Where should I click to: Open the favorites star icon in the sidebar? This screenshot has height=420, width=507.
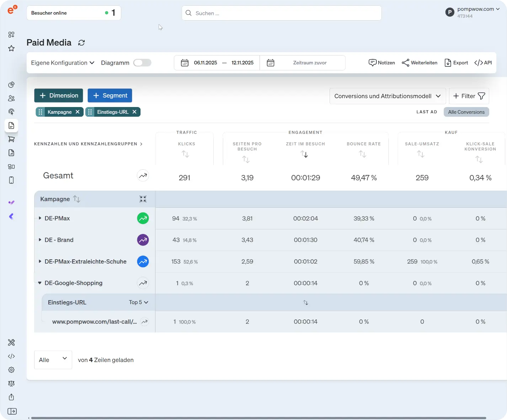pos(11,48)
